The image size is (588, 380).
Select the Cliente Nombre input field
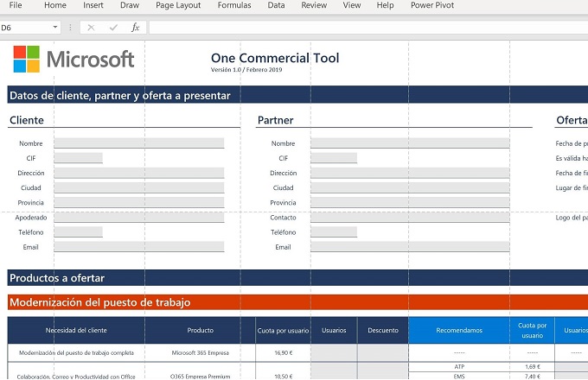tap(139, 143)
